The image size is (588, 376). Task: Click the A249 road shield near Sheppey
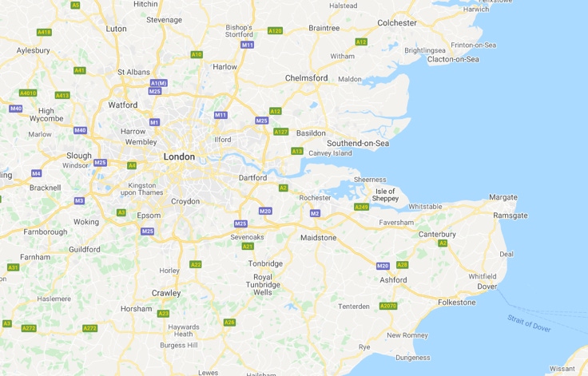[x=361, y=207]
